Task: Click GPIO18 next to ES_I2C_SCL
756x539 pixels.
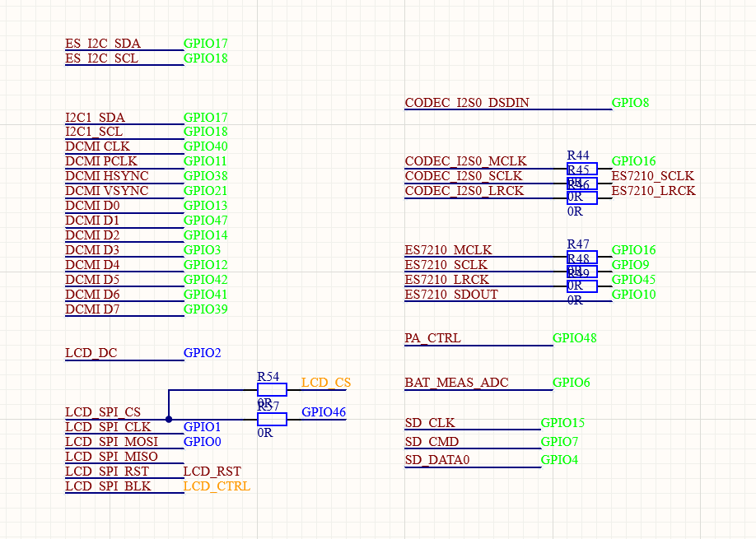Action: [205, 58]
